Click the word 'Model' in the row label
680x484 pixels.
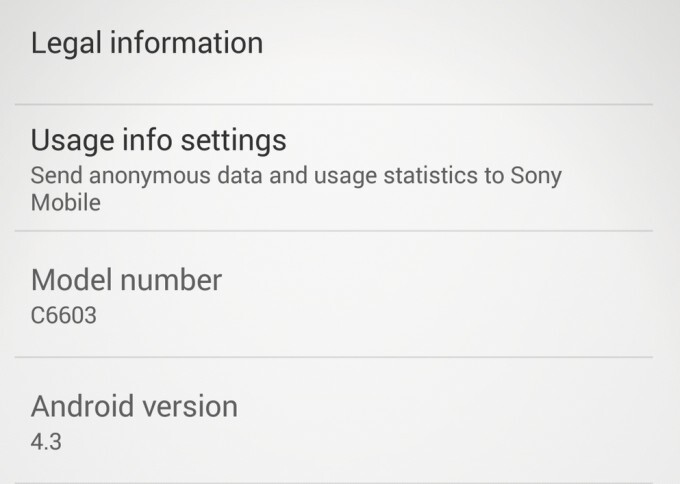tap(69, 278)
